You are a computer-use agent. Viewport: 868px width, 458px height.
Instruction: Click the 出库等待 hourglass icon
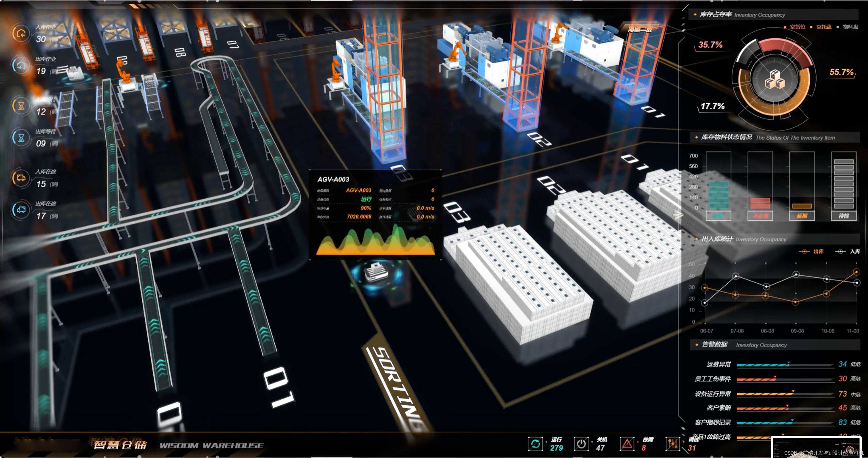(21, 138)
